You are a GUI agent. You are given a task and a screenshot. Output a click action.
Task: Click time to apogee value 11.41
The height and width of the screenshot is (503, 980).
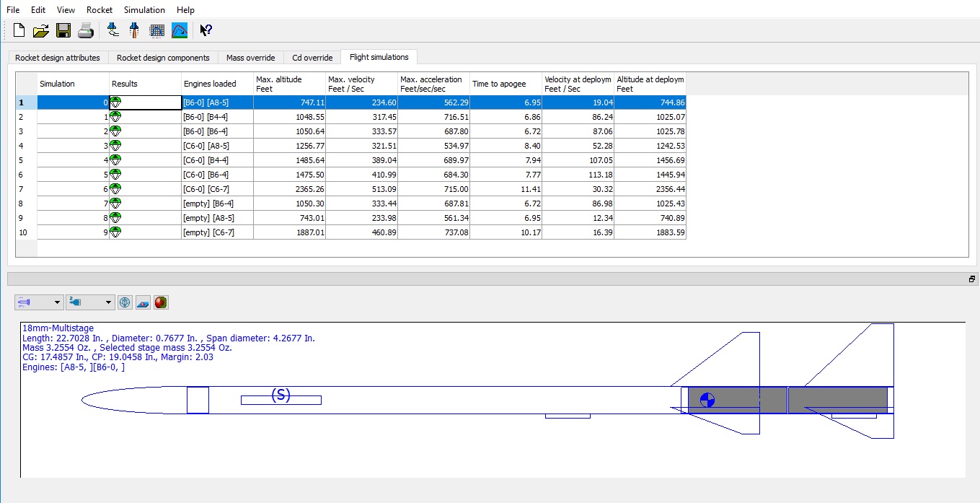pos(506,189)
